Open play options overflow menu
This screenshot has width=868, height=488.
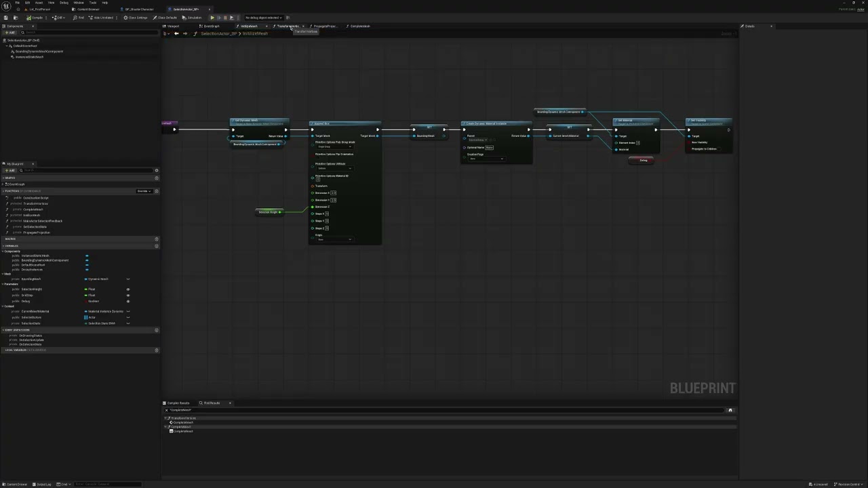click(x=237, y=18)
